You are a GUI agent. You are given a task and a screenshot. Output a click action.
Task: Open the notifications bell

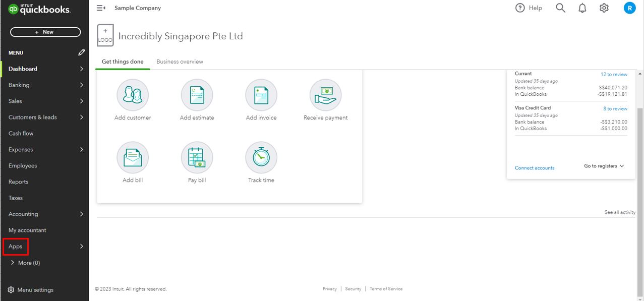(582, 8)
